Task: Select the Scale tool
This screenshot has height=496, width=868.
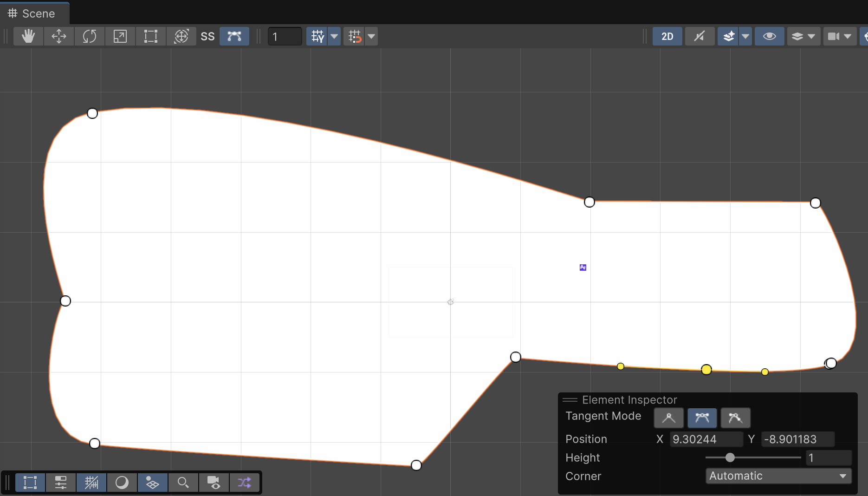Action: coord(120,36)
